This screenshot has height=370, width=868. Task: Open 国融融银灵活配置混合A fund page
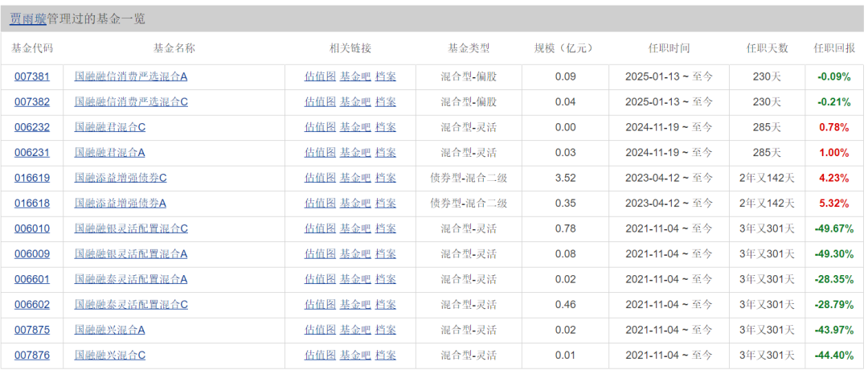coord(131,253)
